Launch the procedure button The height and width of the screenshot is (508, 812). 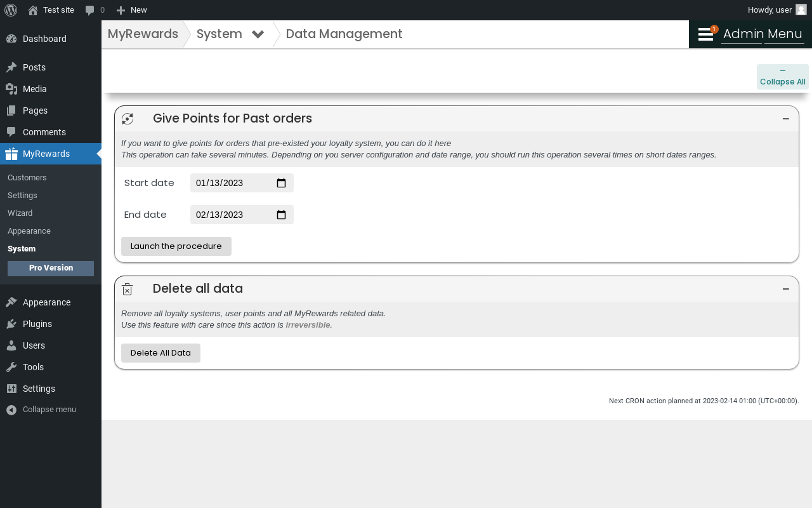(176, 246)
